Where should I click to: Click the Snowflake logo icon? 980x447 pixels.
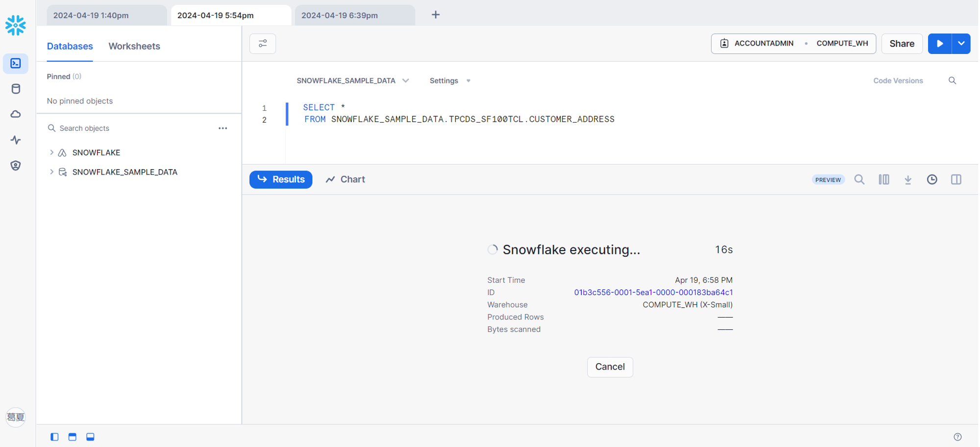pos(16,25)
